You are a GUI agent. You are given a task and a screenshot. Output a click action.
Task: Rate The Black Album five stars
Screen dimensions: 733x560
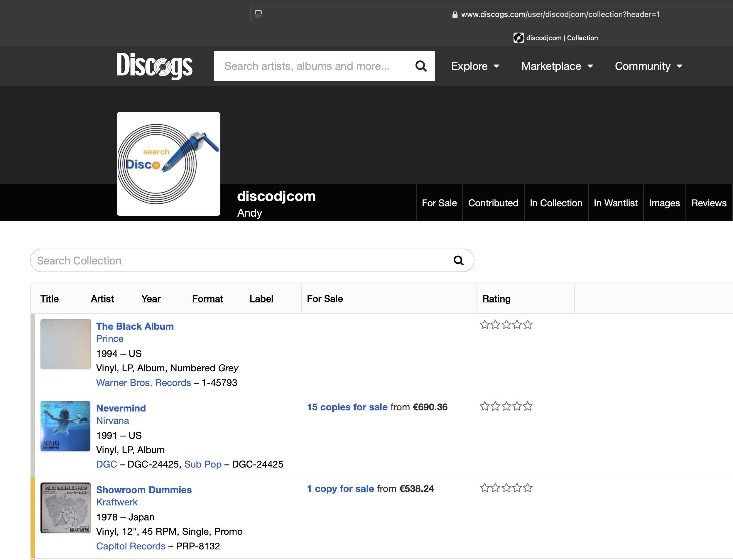pyautogui.click(x=528, y=325)
